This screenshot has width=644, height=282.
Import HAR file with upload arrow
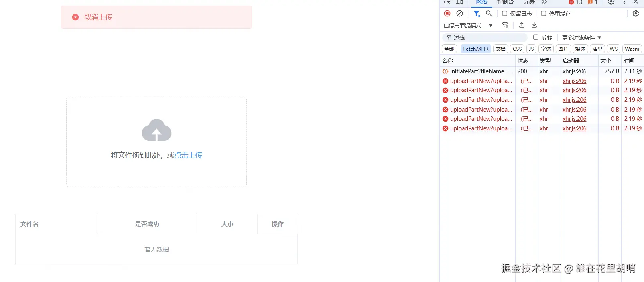point(522,25)
